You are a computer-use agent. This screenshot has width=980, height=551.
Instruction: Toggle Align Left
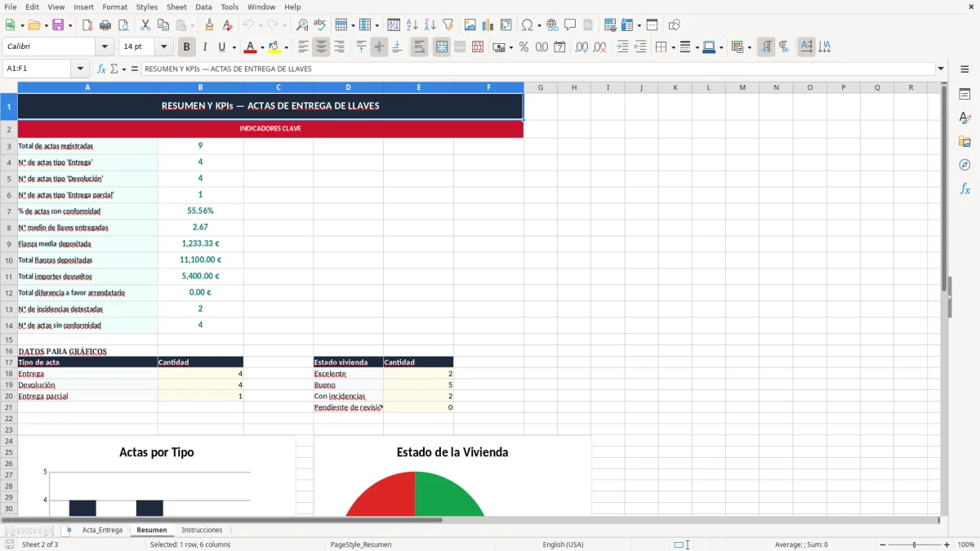click(303, 47)
